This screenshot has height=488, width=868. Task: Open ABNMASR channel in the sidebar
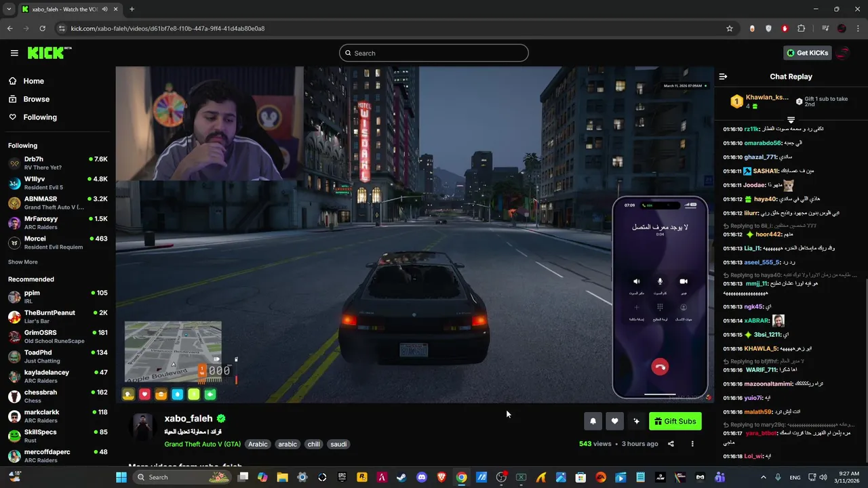click(58, 203)
